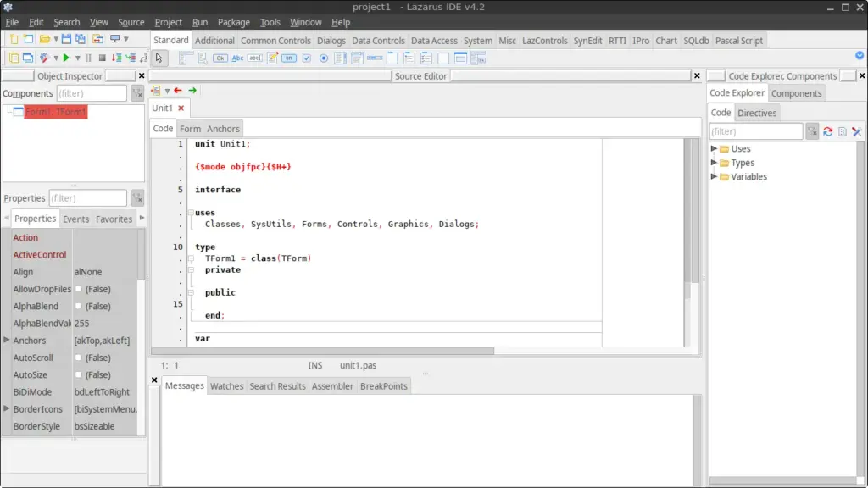Clear the Components filter button
The width and height of the screenshot is (868, 488).
pos(137,93)
